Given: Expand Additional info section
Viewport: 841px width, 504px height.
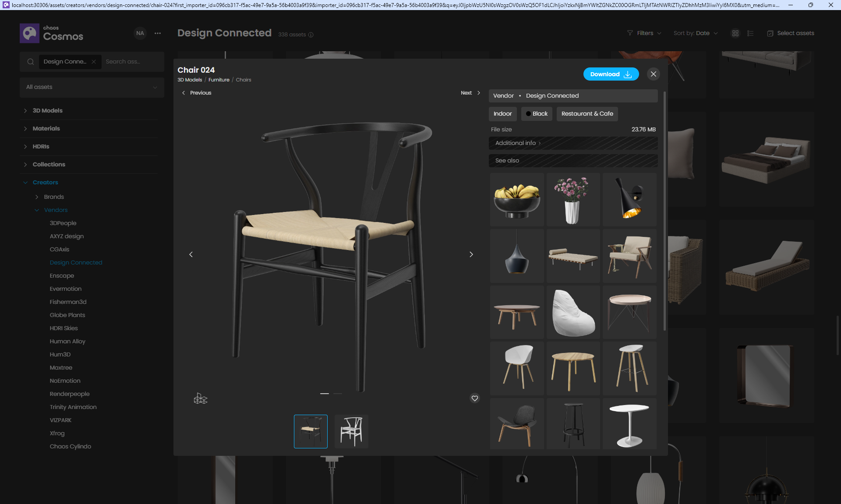Looking at the screenshot, I should 518,143.
